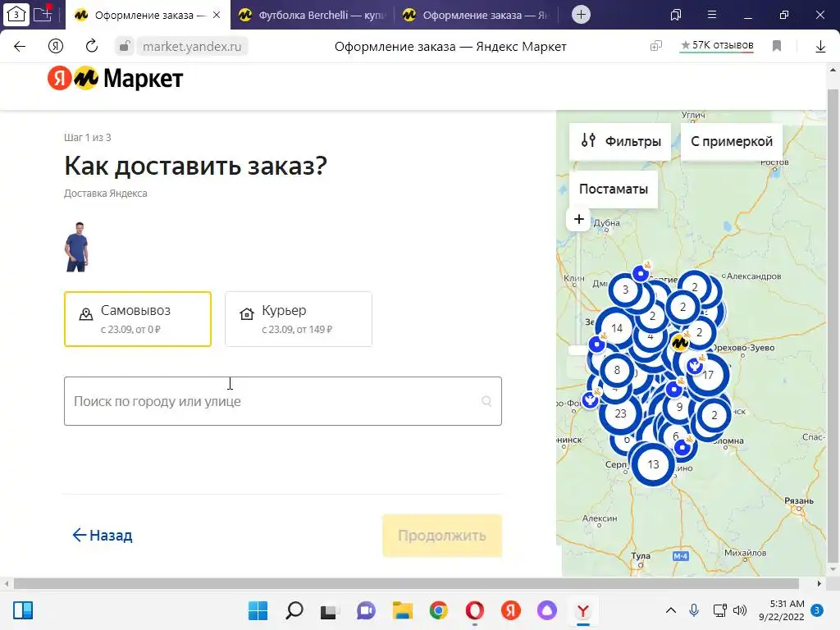This screenshot has width=840, height=630.
Task: Open the translate page icon in address bar
Action: point(655,46)
